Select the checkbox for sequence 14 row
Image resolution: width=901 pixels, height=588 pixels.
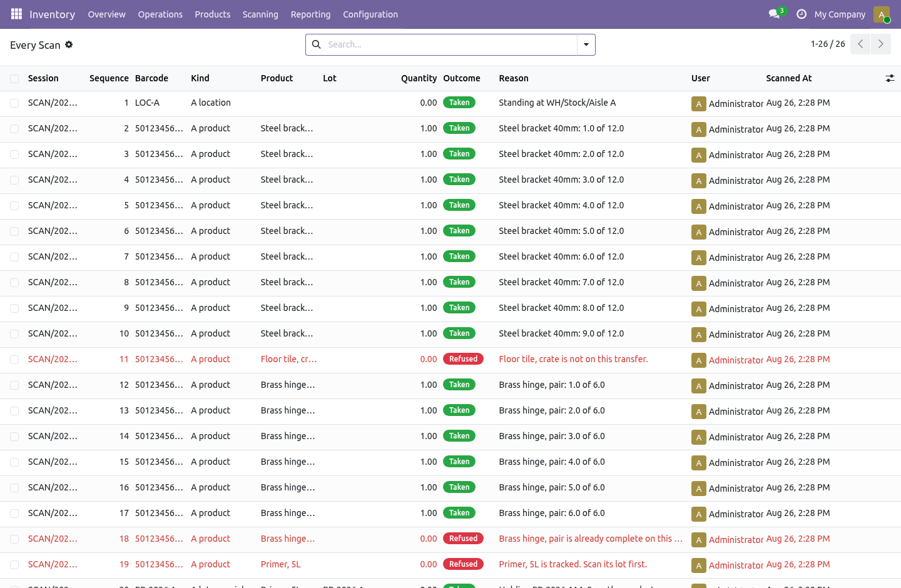pyautogui.click(x=14, y=436)
